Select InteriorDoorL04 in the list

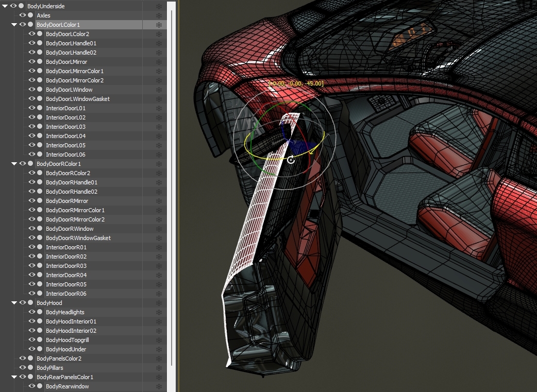(66, 136)
